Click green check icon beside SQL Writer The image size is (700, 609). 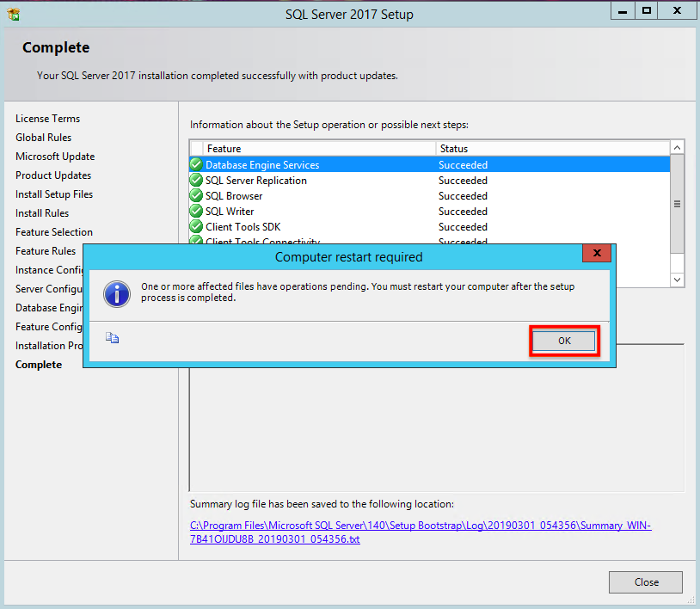[x=196, y=211]
